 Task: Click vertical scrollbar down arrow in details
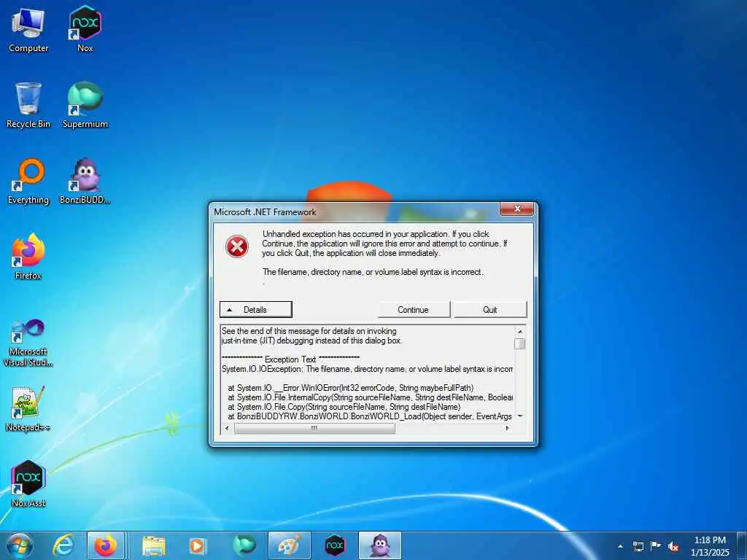(519, 416)
